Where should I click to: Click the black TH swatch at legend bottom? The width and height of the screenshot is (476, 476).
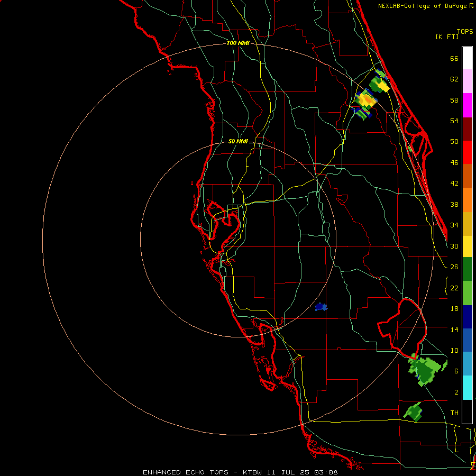coord(467,411)
